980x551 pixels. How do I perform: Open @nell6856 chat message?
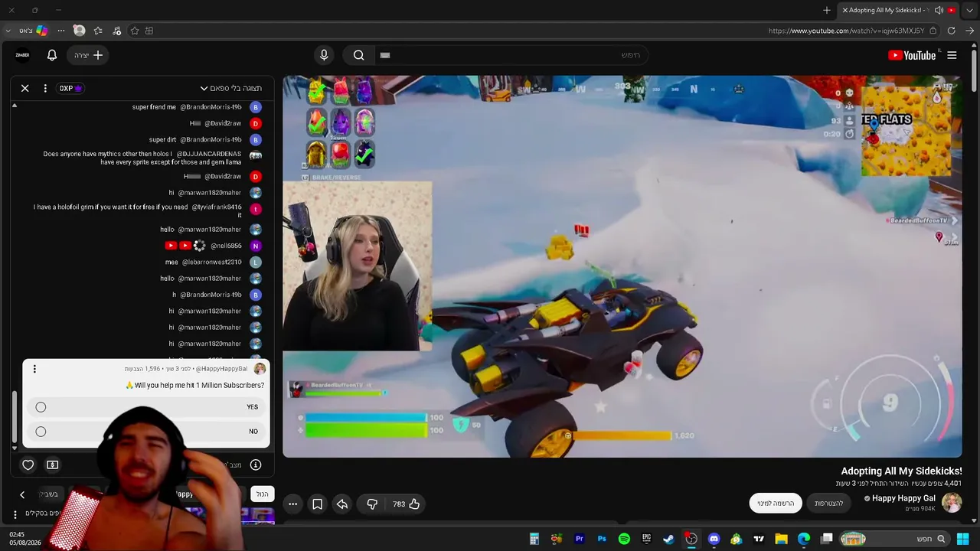click(214, 246)
